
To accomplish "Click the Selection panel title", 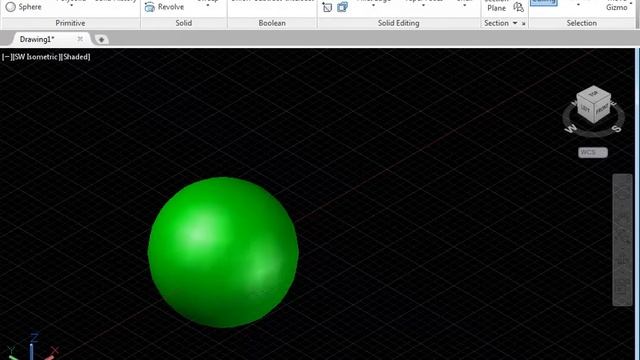I will [x=582, y=23].
